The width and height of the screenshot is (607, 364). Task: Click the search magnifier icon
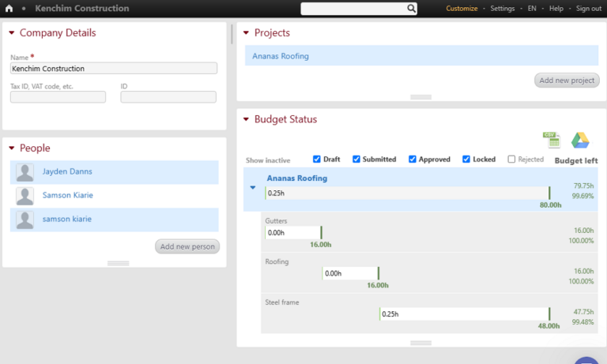coord(411,9)
